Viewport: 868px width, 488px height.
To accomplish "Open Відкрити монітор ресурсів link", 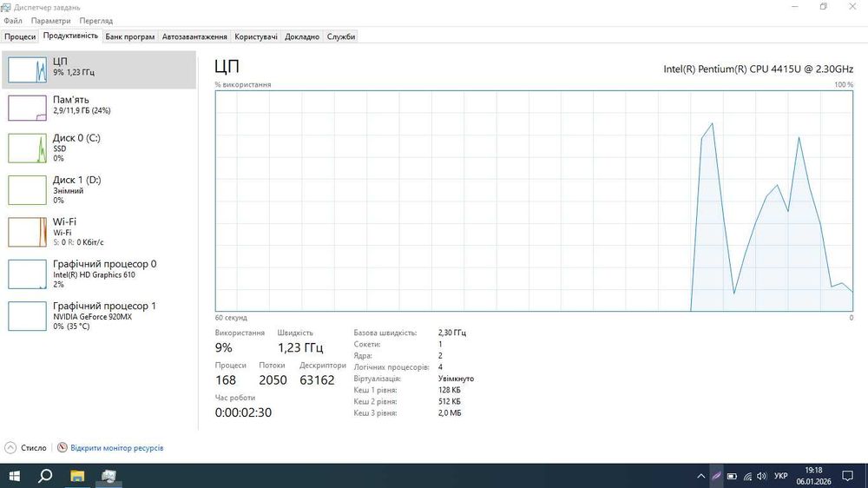I will pyautogui.click(x=117, y=447).
